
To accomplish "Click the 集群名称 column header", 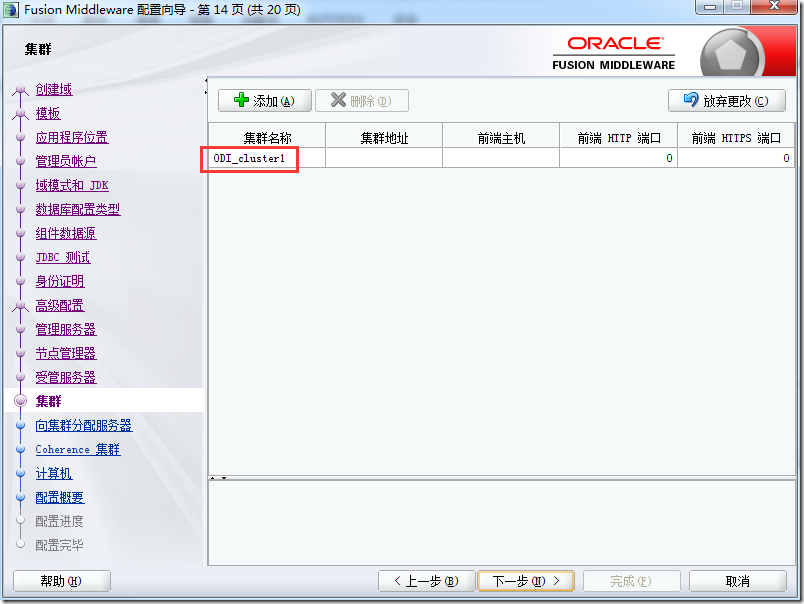I will point(267,136).
